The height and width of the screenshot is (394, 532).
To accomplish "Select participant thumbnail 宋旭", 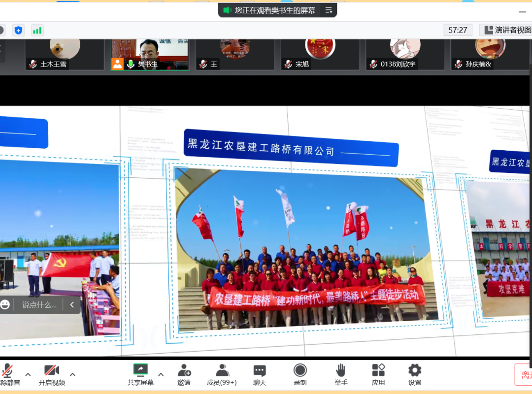I will 320,55.
